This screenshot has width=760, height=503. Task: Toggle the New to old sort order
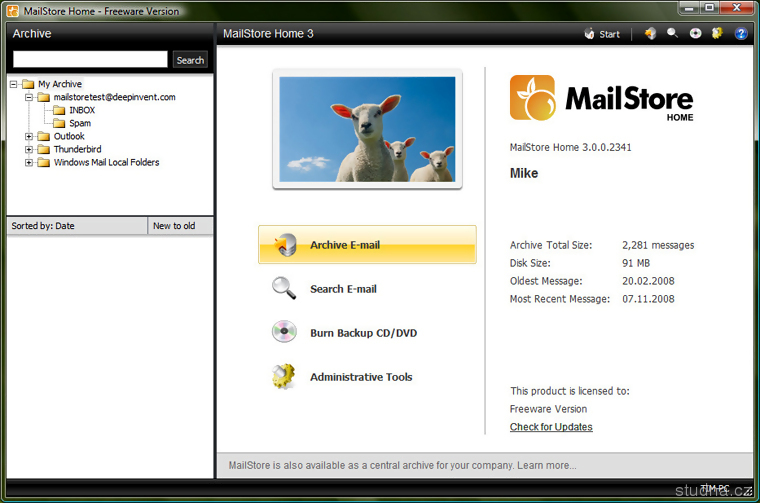pos(180,226)
